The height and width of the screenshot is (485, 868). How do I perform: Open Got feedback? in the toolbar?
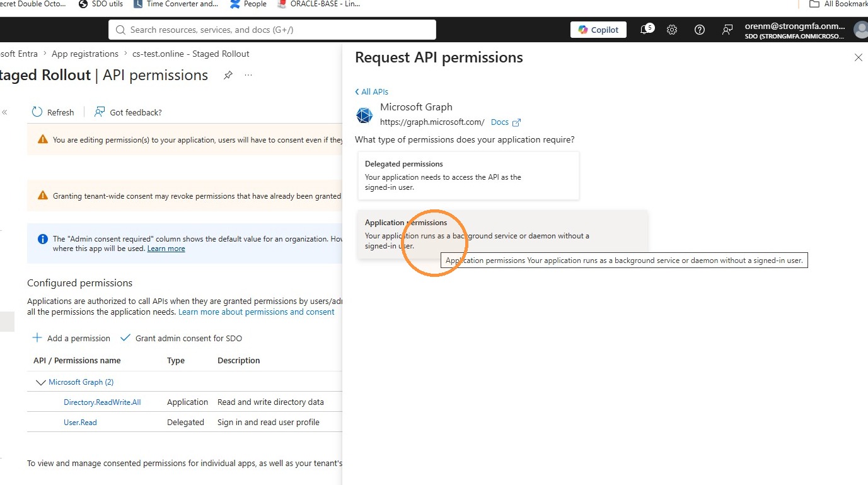point(128,112)
